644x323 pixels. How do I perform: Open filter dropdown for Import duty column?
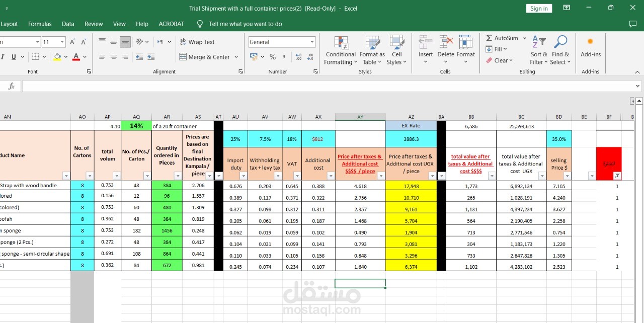click(x=244, y=176)
